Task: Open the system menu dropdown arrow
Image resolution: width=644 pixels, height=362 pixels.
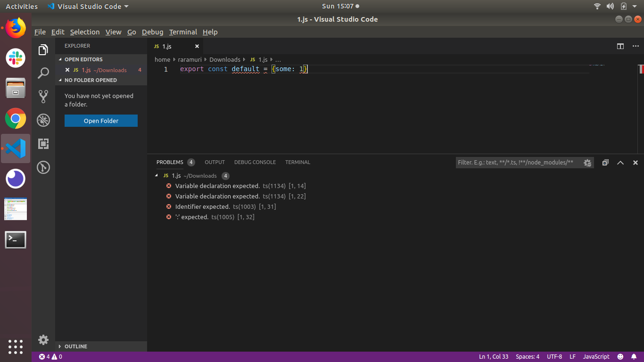Action: click(635, 7)
